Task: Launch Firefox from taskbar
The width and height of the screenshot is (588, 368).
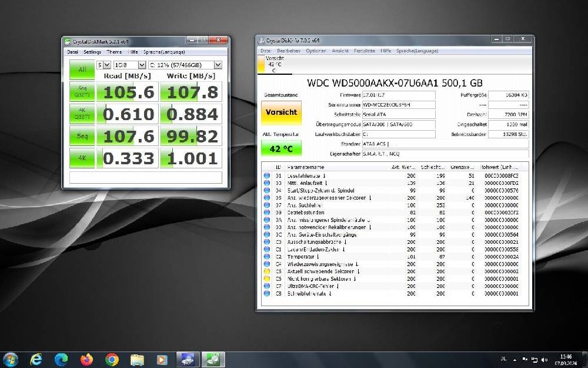Action: click(x=86, y=360)
